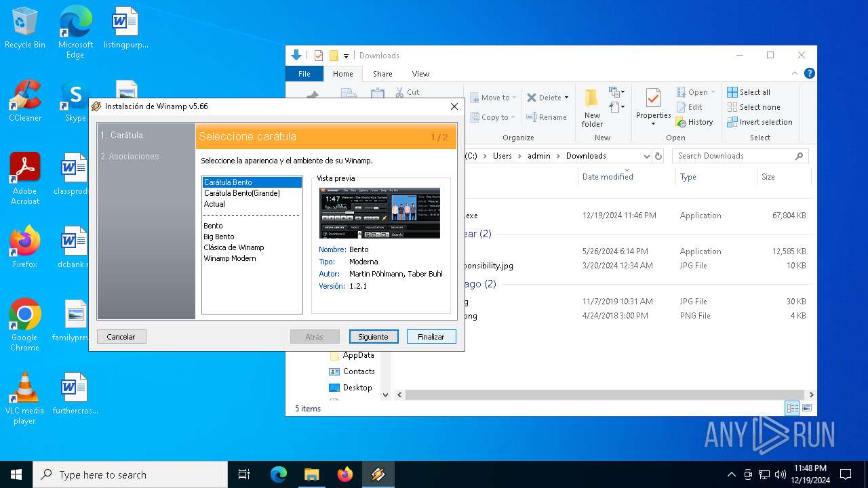Expand Move to dropdown in ribbon

pyautogui.click(x=514, y=98)
